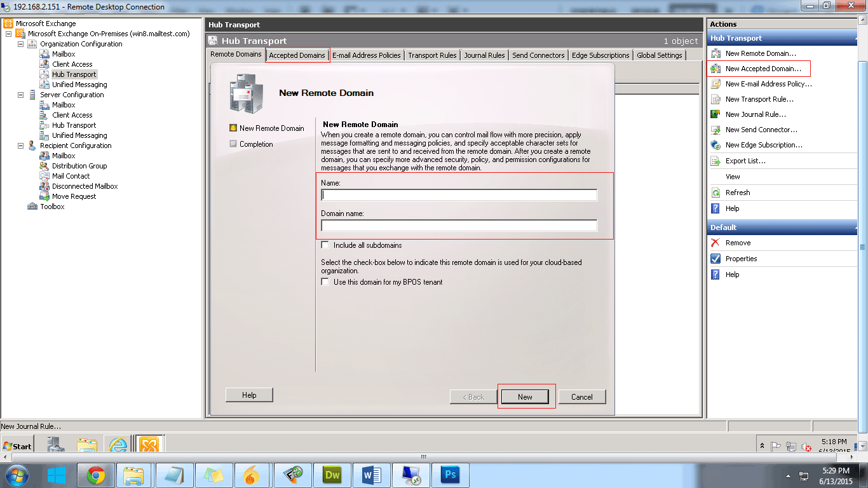Click the Domain name input field
868x488 pixels.
pos(459,226)
